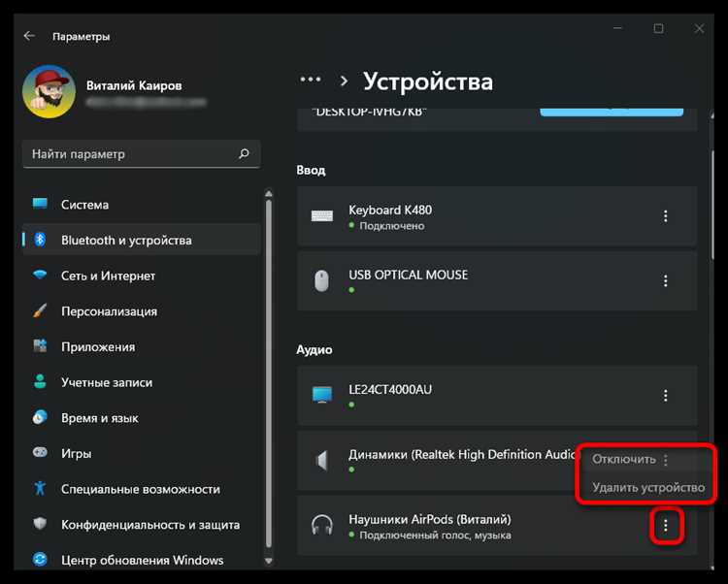Maximize the Параметры window
This screenshot has height=584, width=728.
658,28
